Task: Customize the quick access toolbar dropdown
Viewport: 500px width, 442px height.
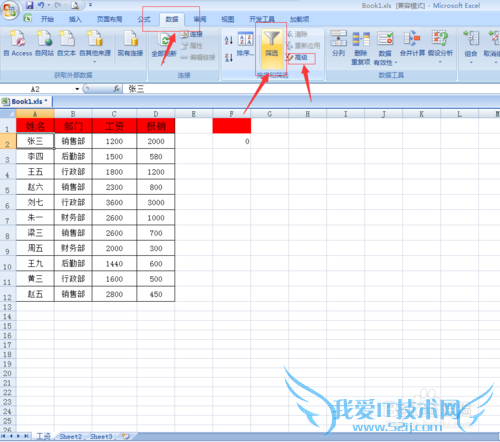Action: pyautogui.click(x=90, y=5)
